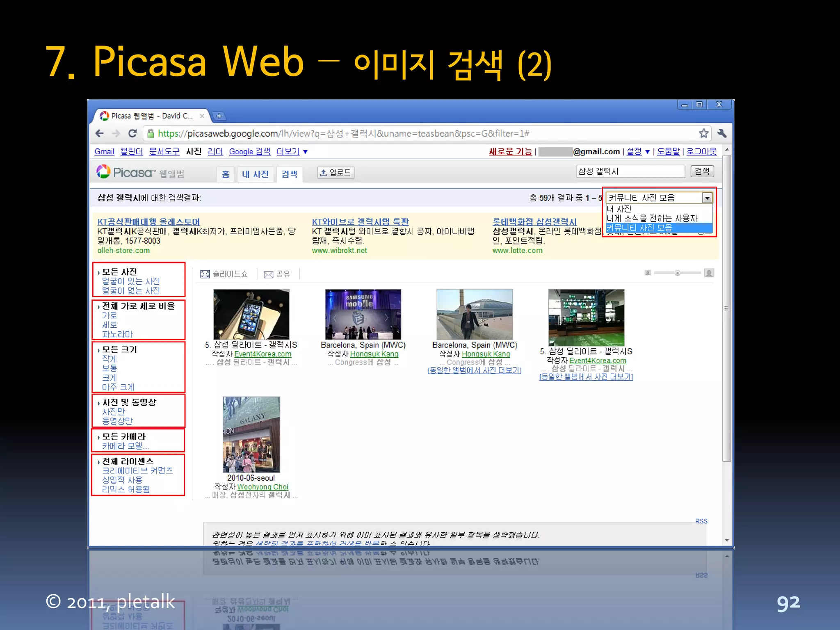Open 카메라 모델... filter
The image size is (840, 630).
tap(126, 446)
